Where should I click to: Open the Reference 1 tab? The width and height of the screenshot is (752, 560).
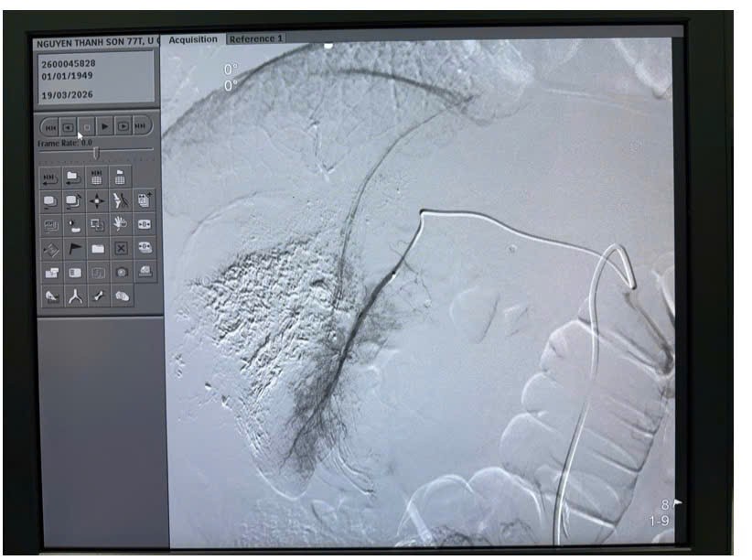(x=255, y=39)
